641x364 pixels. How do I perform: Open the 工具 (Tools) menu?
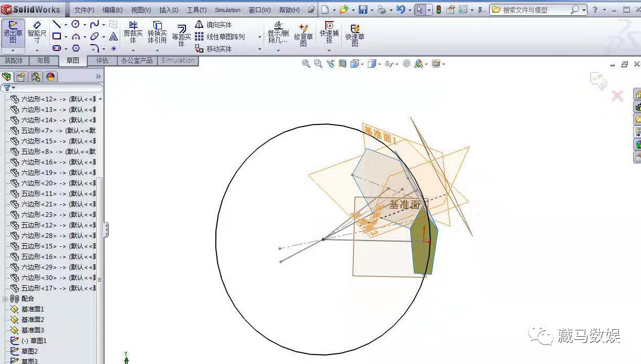(198, 9)
